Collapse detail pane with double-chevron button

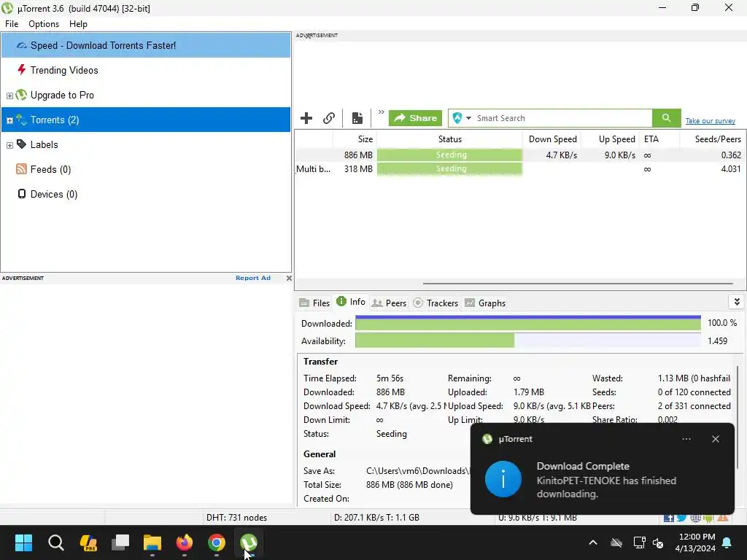pos(737,302)
